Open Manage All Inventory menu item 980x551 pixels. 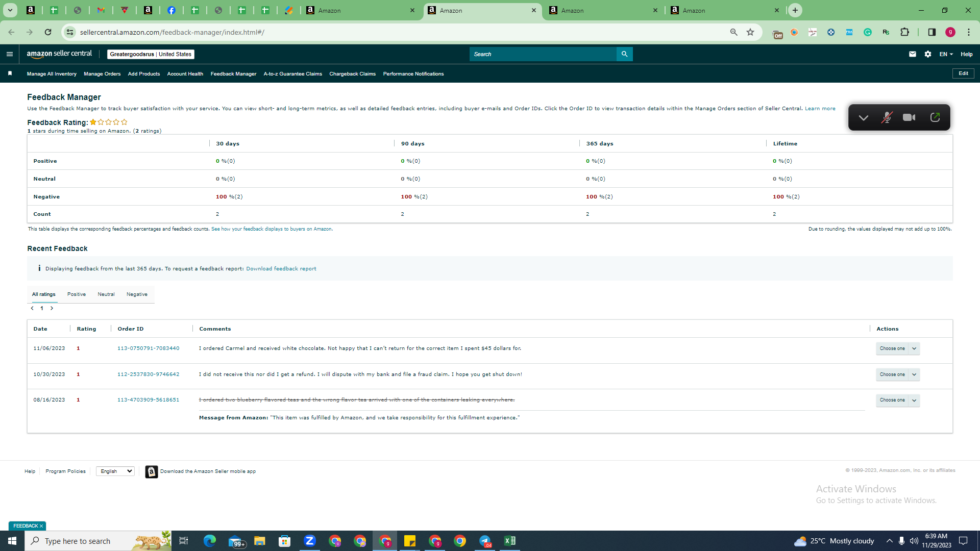coord(52,74)
